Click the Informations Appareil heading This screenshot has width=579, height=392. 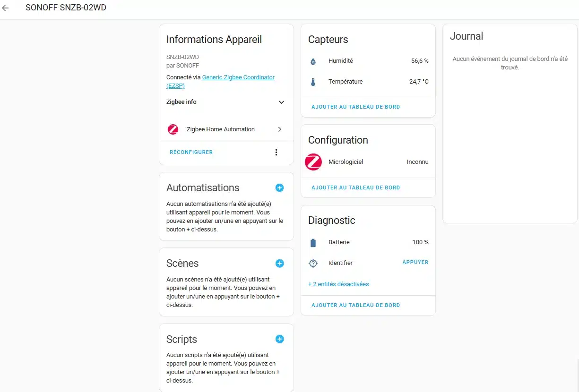[x=214, y=40]
